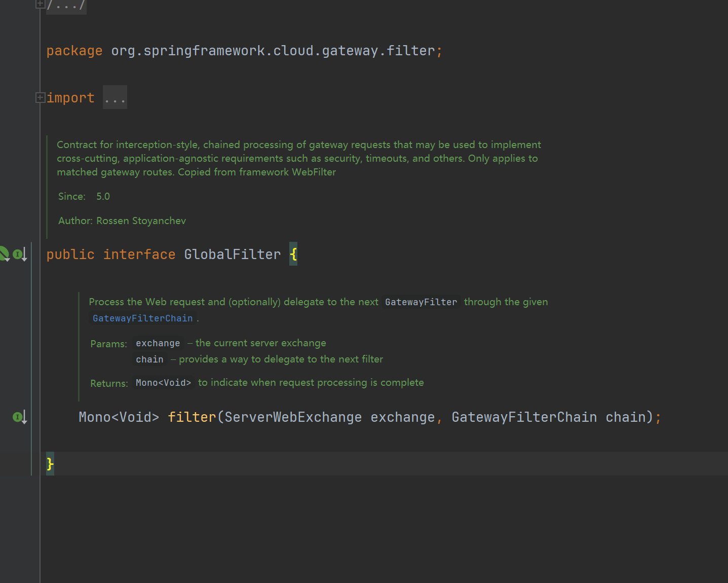Open the GatewayFilterChain link in the documentation

click(x=143, y=318)
